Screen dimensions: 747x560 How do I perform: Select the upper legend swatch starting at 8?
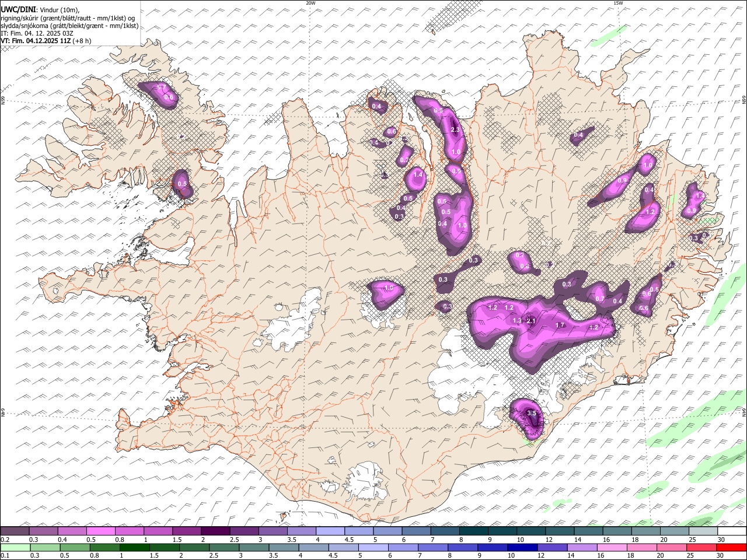point(473,531)
